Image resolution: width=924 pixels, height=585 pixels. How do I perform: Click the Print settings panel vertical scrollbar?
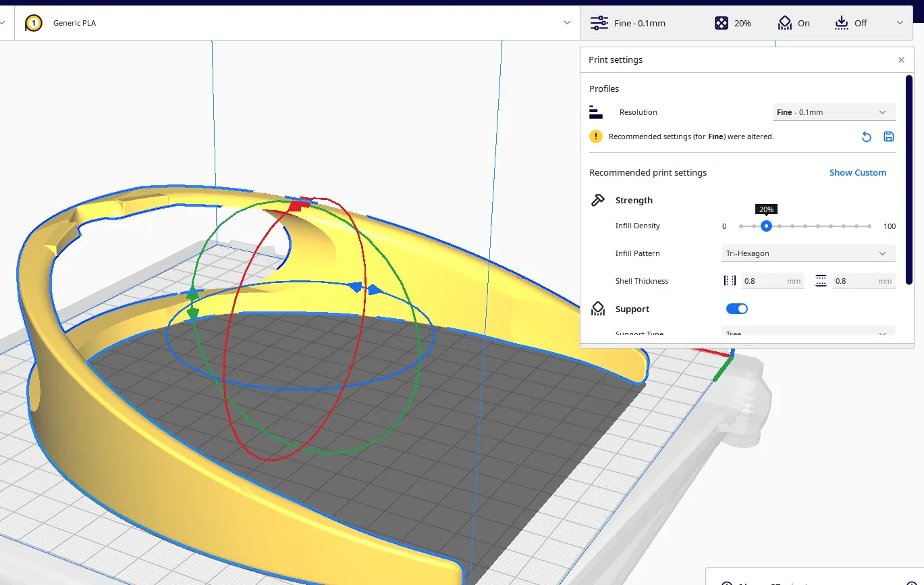pos(908,179)
